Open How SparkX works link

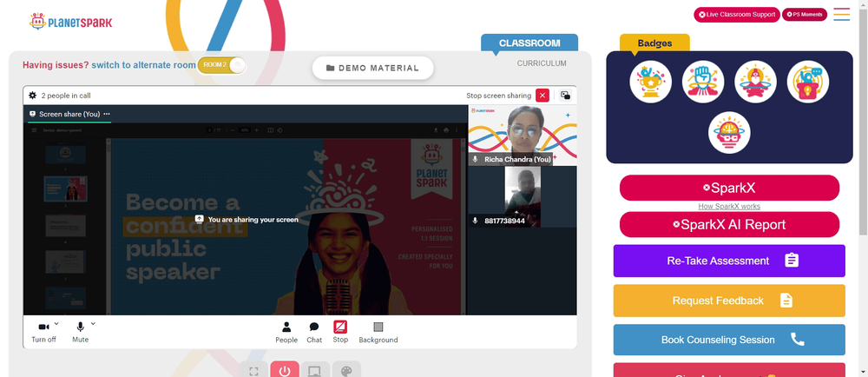coord(729,207)
